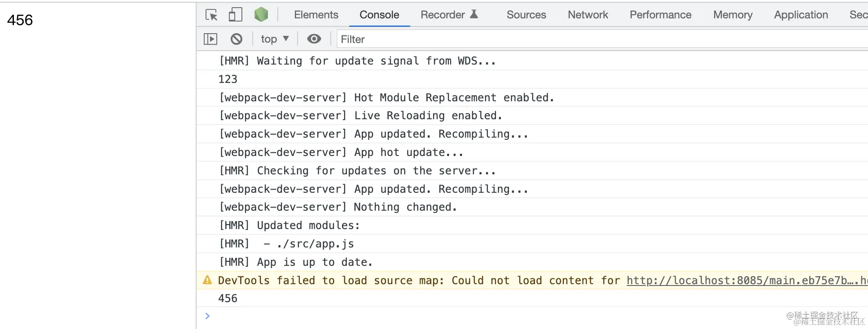Switch to the Elements tab
Viewport: 868px width, 329px height.
316,15
